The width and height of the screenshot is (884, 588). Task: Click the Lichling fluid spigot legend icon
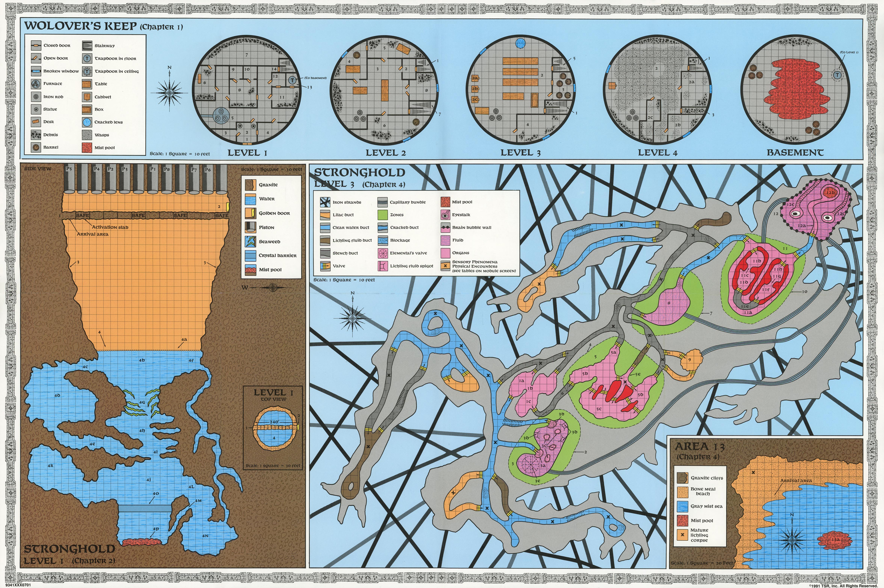pyautogui.click(x=382, y=266)
